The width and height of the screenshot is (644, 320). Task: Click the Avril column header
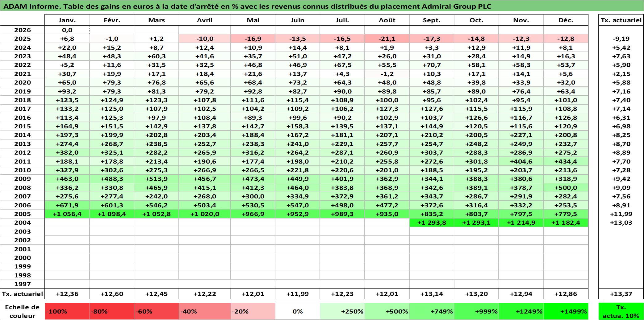coord(205,20)
